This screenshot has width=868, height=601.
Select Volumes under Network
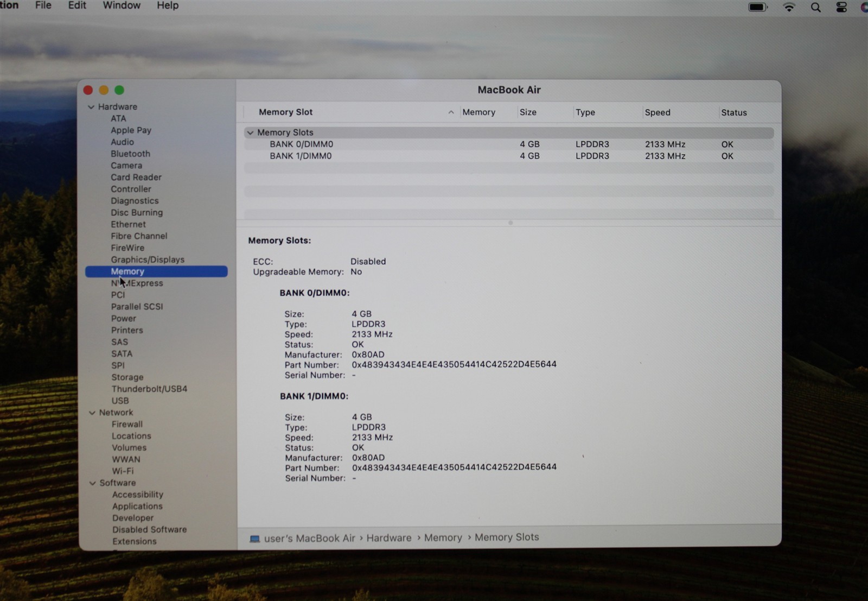[x=129, y=448]
